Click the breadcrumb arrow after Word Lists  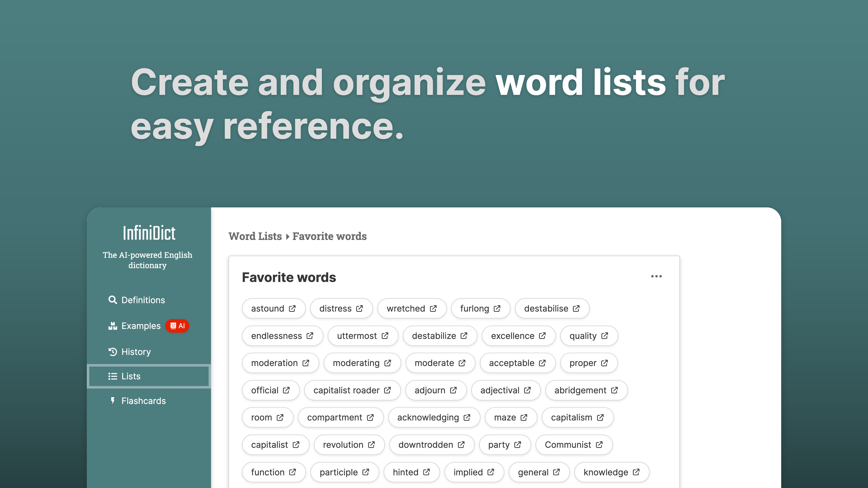tap(288, 236)
